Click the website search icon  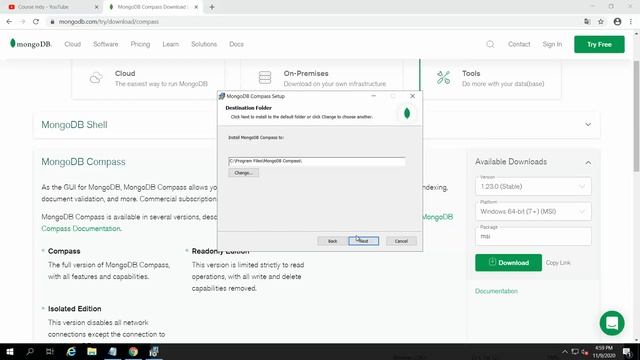click(x=490, y=44)
